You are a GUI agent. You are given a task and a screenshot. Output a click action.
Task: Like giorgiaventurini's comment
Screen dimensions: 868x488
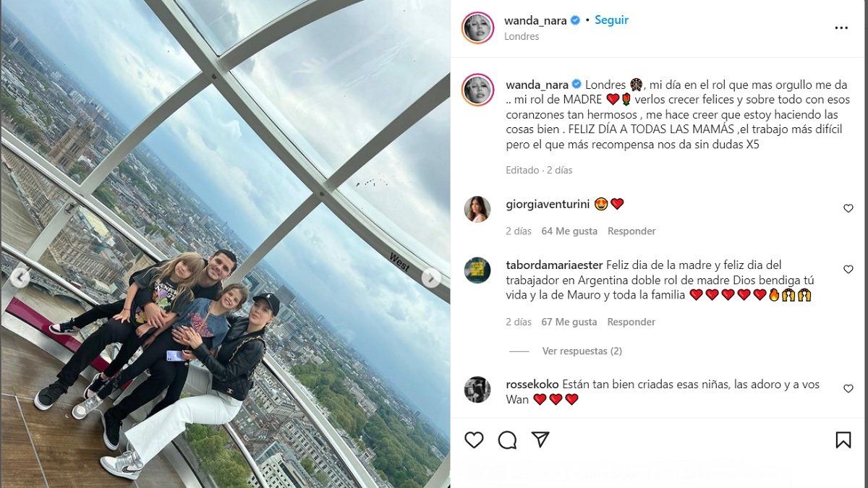pos(848,208)
